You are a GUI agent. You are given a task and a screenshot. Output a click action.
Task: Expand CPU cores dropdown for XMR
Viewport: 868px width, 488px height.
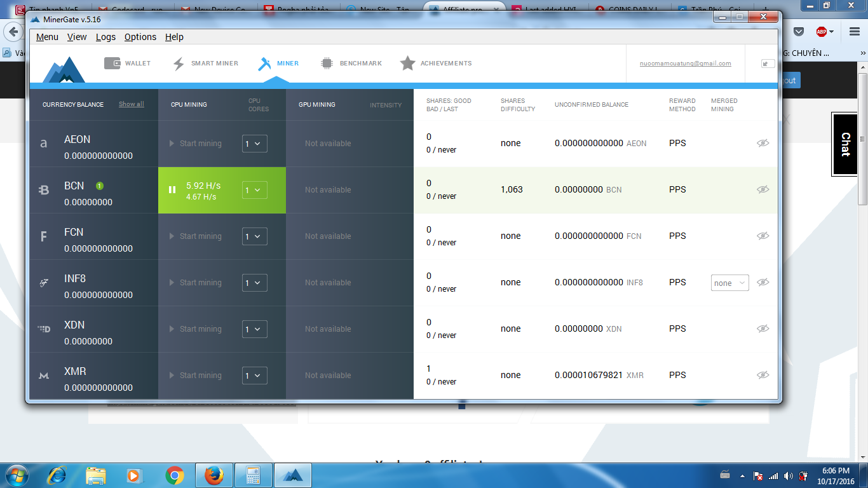pos(254,376)
